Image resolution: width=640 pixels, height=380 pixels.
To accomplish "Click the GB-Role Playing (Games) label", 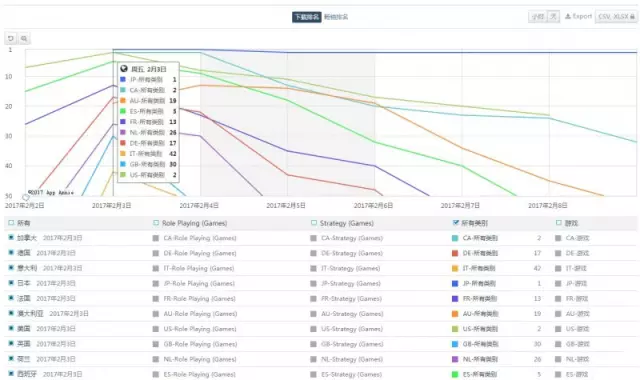I will pyautogui.click(x=200, y=344).
